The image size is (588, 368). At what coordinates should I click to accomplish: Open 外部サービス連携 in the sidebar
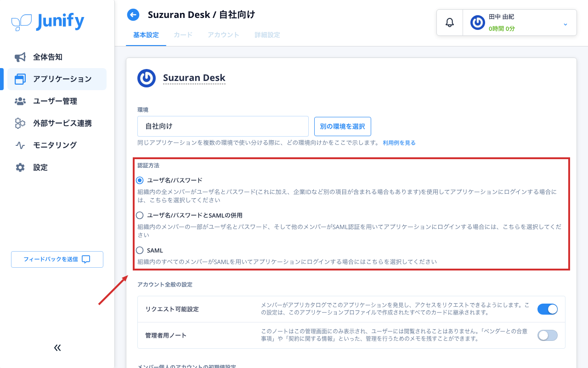pyautogui.click(x=57, y=123)
